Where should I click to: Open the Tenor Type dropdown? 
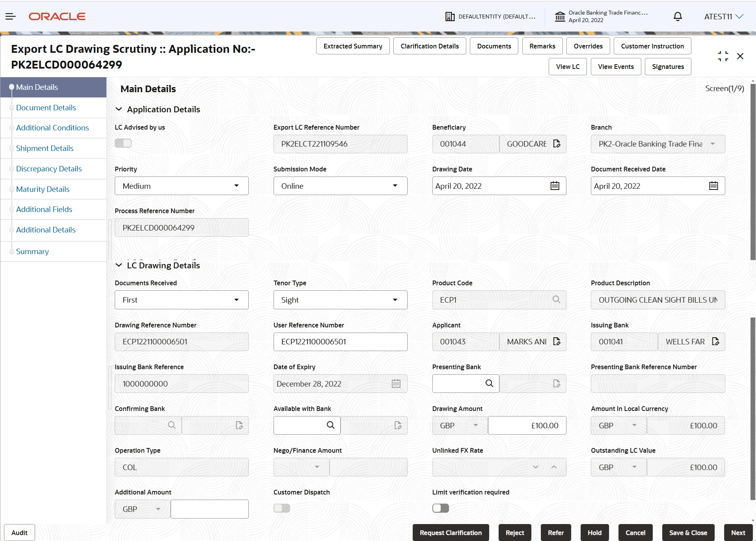point(395,299)
